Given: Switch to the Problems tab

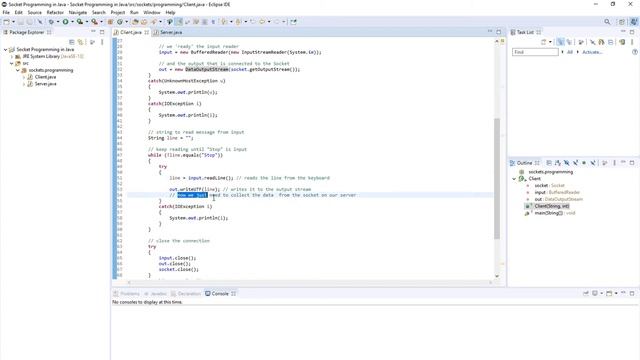Looking at the screenshot, I should tap(127, 293).
